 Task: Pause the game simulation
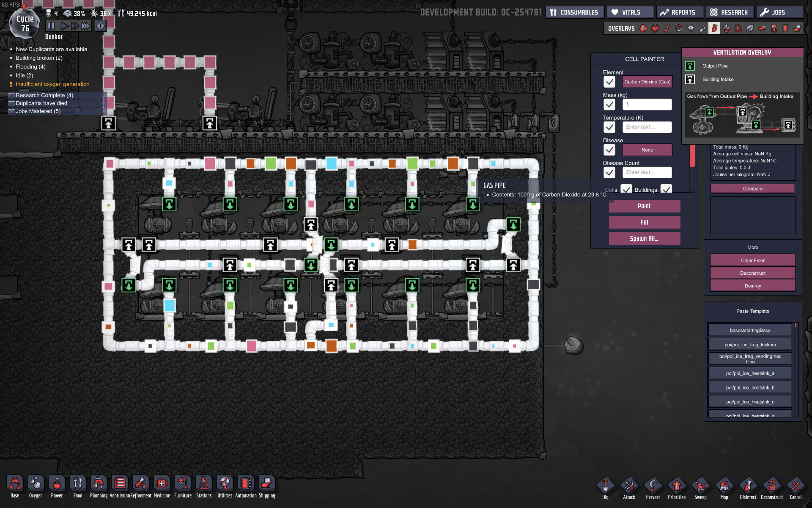tap(51, 26)
